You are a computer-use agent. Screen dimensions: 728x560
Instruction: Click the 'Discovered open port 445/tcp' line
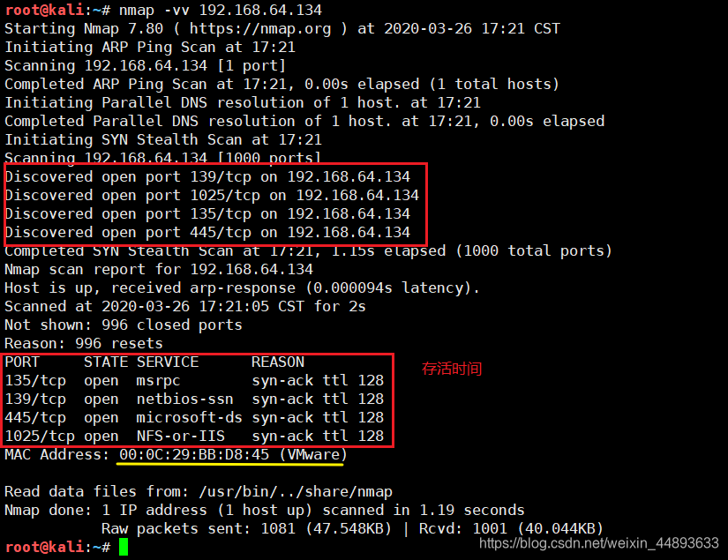(207, 233)
